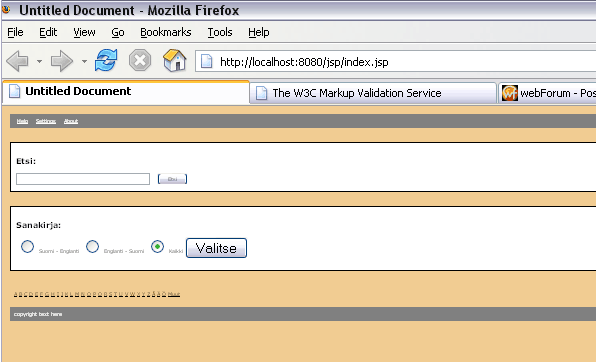Click the page icon in the address bar
Viewport: 596px width, 362px height.
(206, 62)
